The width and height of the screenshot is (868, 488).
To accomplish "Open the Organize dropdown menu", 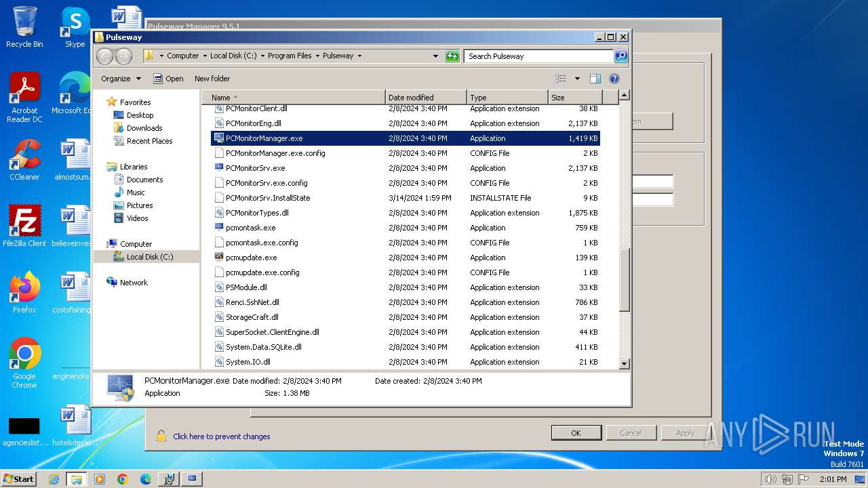I will click(x=121, y=79).
